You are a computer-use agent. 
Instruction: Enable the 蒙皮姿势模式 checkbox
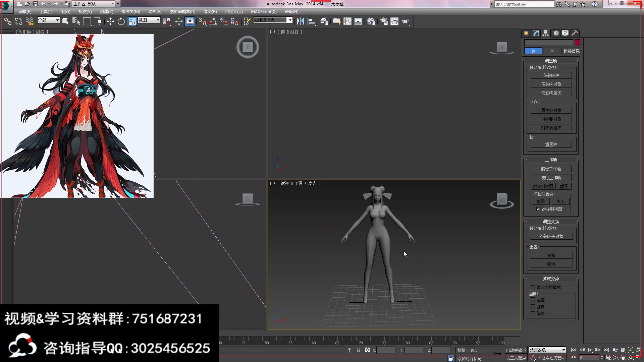point(533,287)
